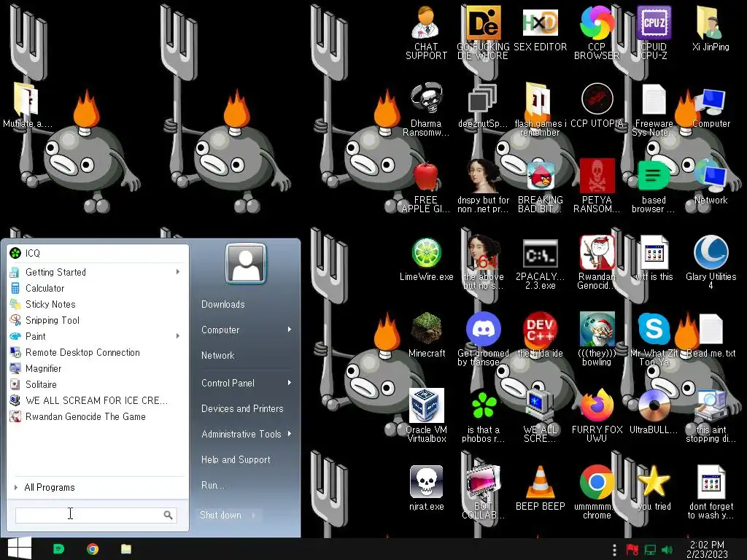Open Network in Start menu right pane

point(217,355)
